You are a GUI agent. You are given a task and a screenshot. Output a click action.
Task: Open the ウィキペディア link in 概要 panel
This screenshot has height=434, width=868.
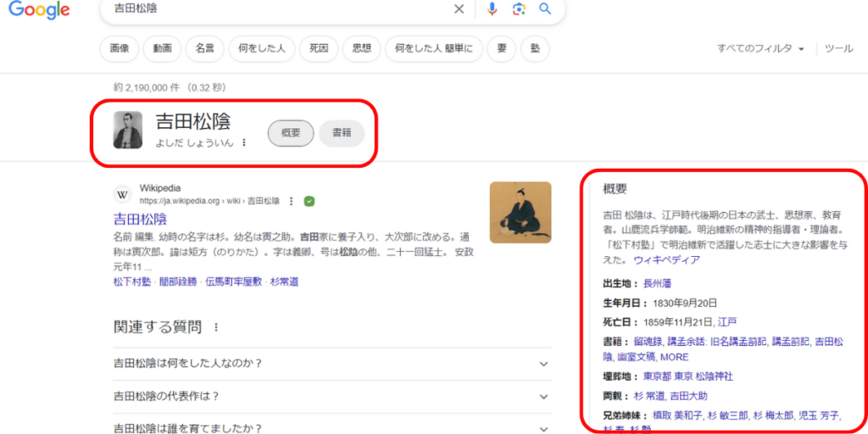667,259
